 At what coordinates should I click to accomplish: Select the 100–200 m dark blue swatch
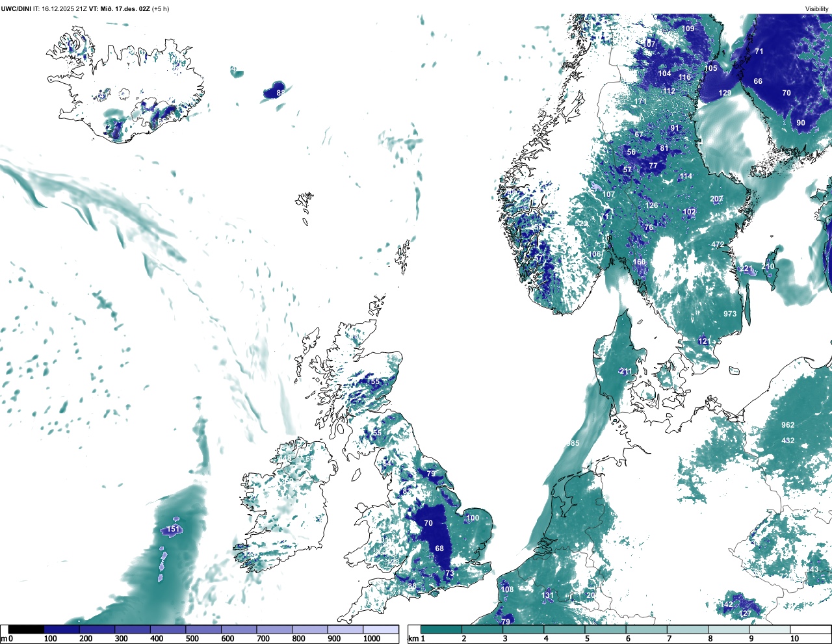coord(62,630)
